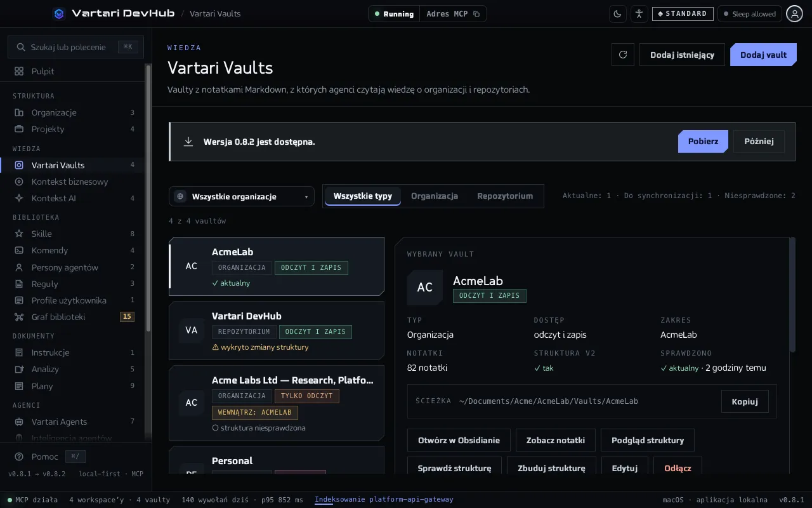The image size is (812, 508).
Task: Click the left sidebar vertical scrollbar
Action: [148, 197]
